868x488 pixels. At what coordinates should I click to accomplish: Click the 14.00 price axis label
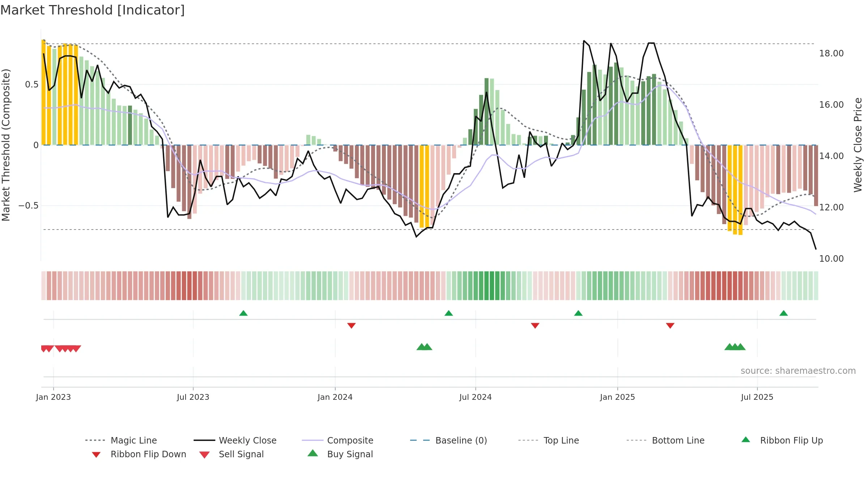click(x=831, y=156)
